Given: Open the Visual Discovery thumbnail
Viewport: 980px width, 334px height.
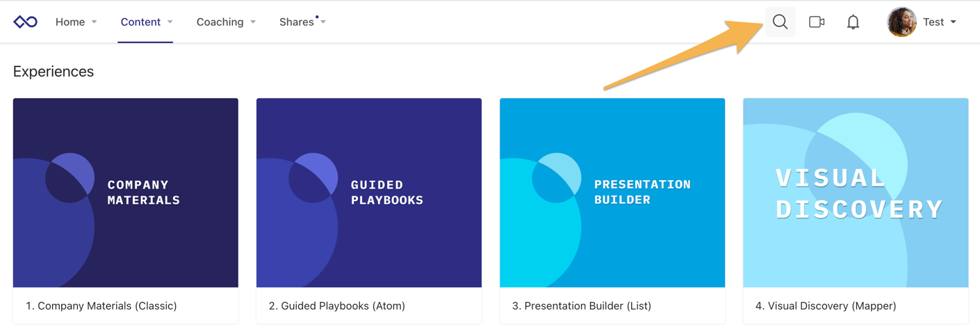Looking at the screenshot, I should click(856, 192).
